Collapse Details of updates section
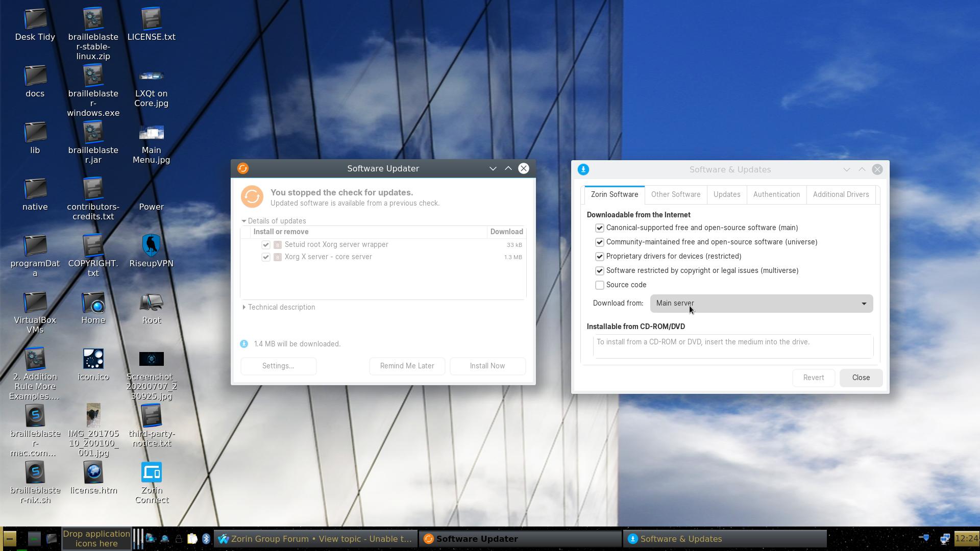The image size is (980, 551). [244, 221]
